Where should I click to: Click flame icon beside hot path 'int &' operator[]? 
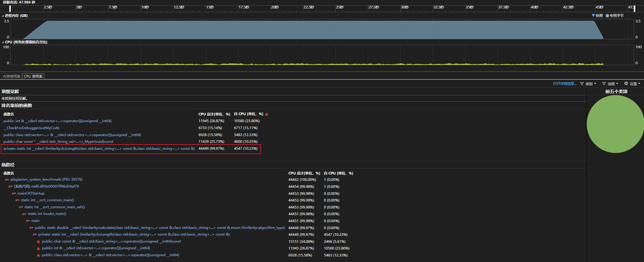pos(38,248)
